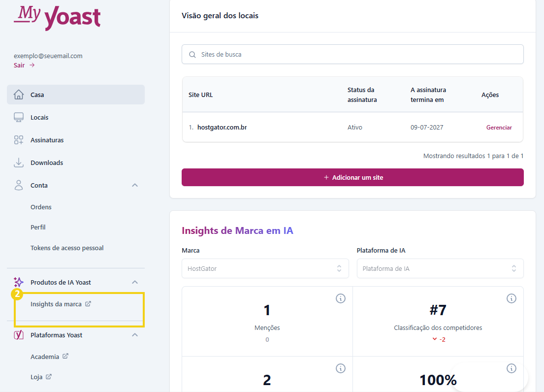Collapse Produtos de IA Yoast chevron
This screenshot has width=544, height=392.
[135, 282]
